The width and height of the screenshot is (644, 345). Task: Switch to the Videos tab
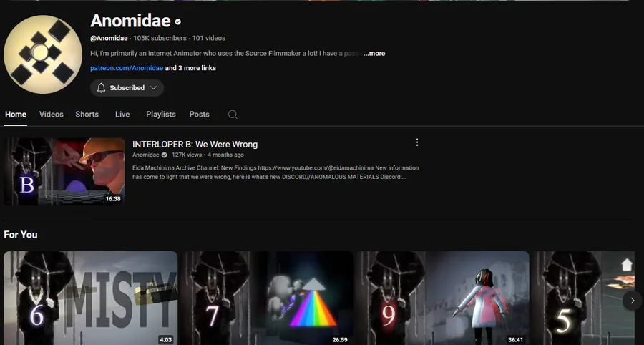coord(52,115)
